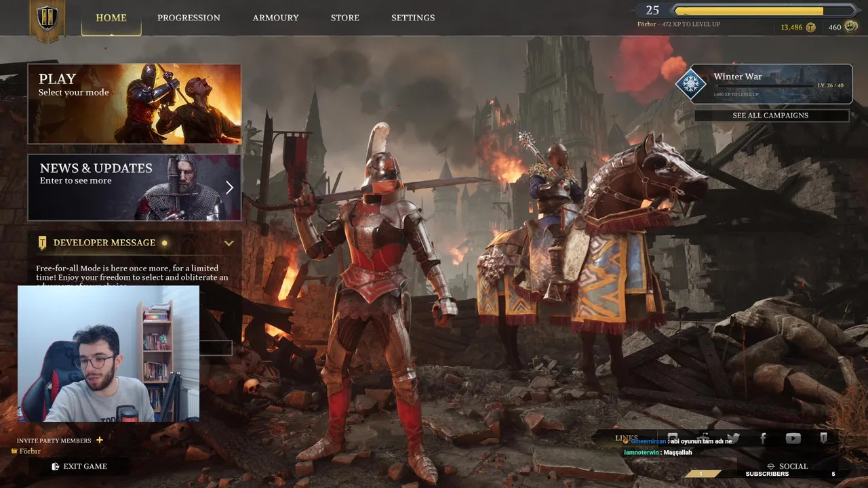
Task: Open the Tripwire link icon
Action: (x=823, y=439)
